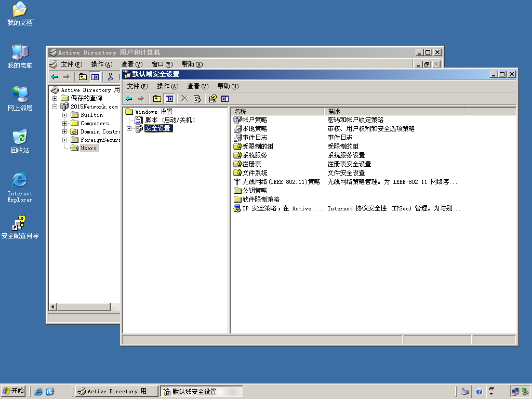Click scroll left arrow in Active Directory tree

coord(53,307)
